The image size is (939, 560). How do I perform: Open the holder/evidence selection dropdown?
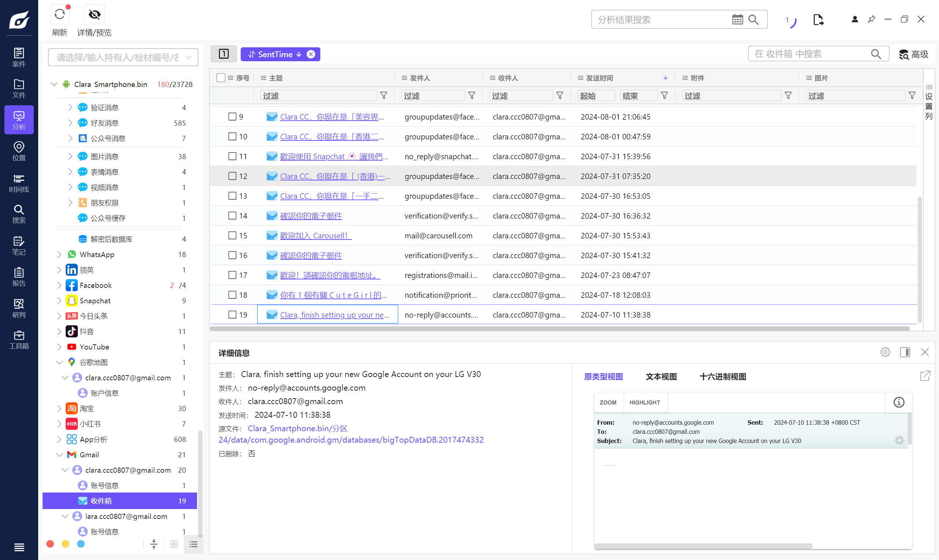123,57
